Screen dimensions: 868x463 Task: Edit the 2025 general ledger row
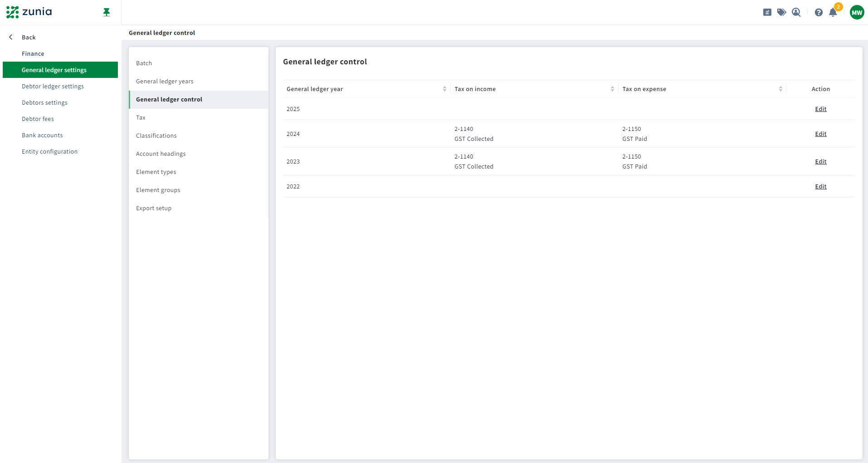point(820,109)
